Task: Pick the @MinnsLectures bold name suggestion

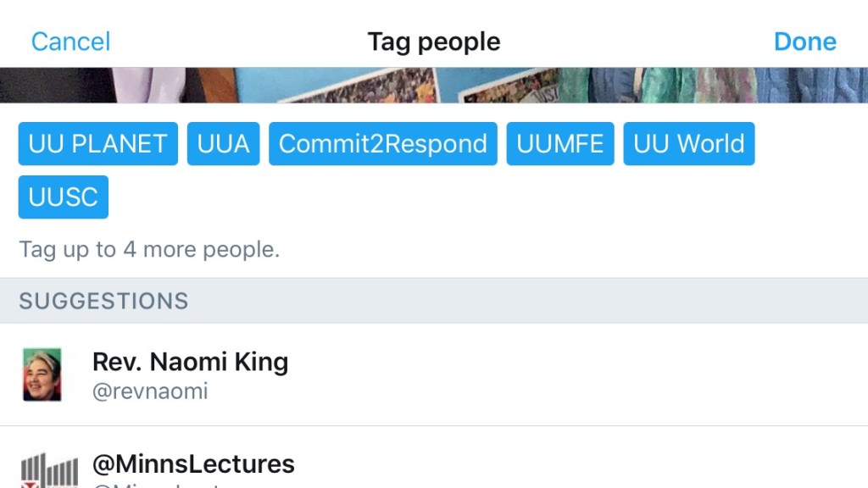Action: (193, 463)
